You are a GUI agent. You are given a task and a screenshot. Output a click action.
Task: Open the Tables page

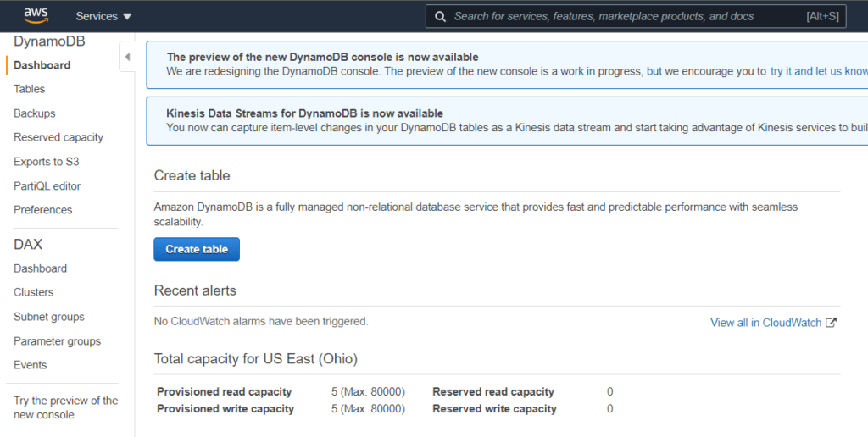30,89
